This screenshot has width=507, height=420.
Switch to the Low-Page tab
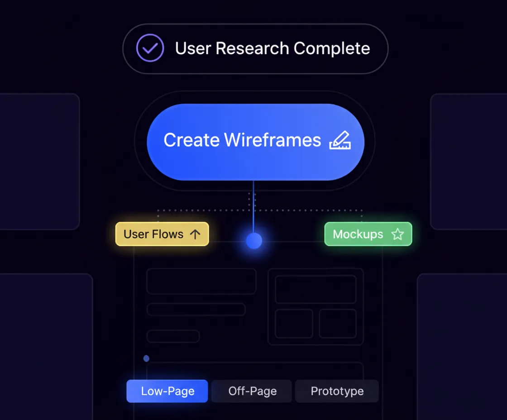point(167,391)
